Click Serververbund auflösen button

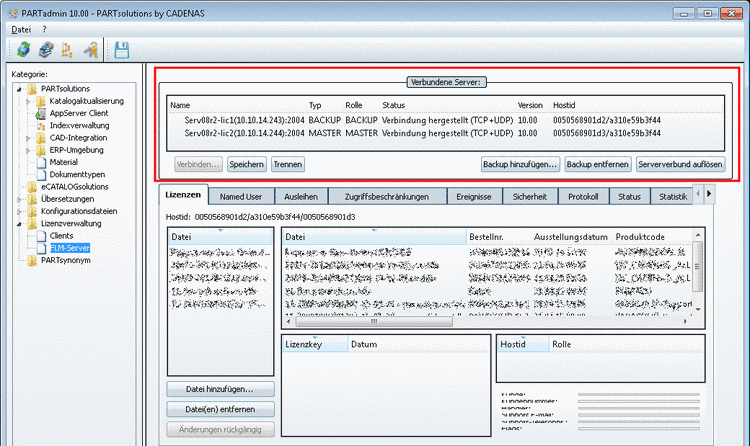coord(680,165)
